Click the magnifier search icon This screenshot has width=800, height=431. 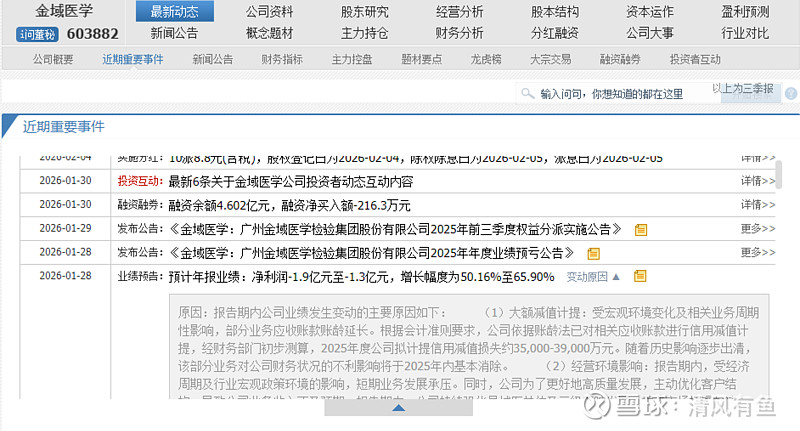[x=527, y=93]
